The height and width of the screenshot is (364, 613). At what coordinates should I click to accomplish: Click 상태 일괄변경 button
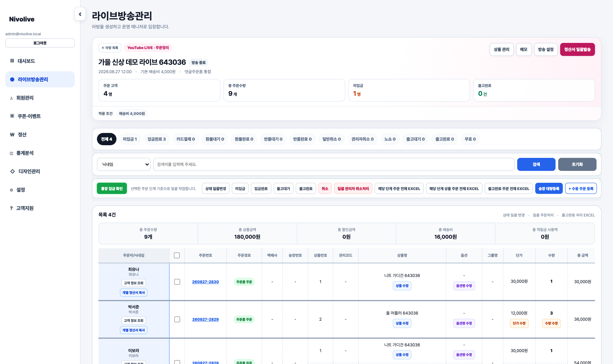coord(216,188)
